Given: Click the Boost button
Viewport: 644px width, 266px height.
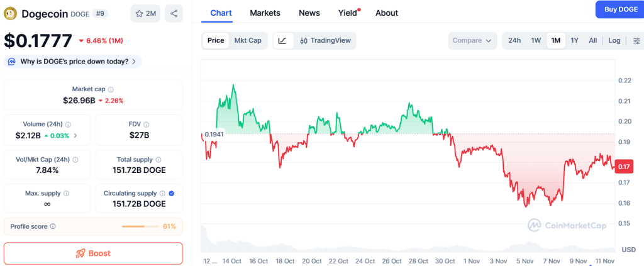Looking at the screenshot, I should pyautogui.click(x=93, y=253).
